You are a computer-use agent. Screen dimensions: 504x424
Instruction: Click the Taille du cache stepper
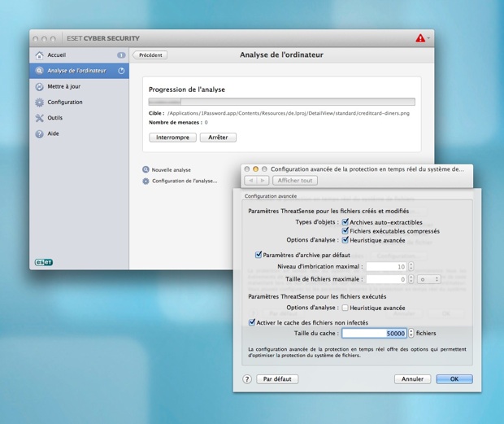[x=411, y=334]
